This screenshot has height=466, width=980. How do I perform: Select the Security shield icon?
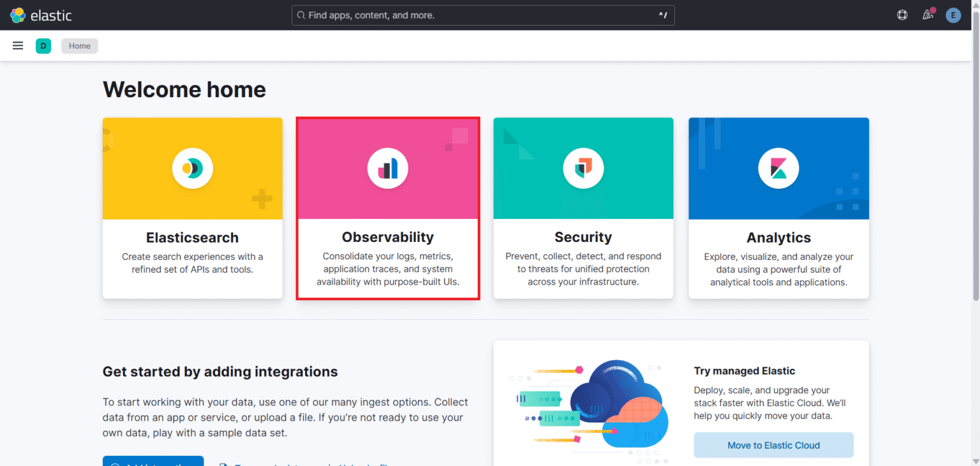tap(583, 168)
